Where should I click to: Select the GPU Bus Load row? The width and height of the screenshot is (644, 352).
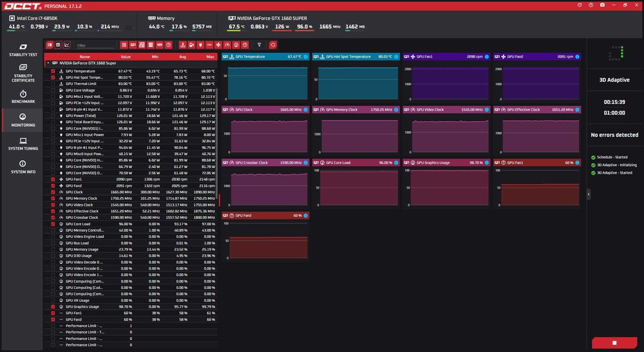click(x=131, y=243)
